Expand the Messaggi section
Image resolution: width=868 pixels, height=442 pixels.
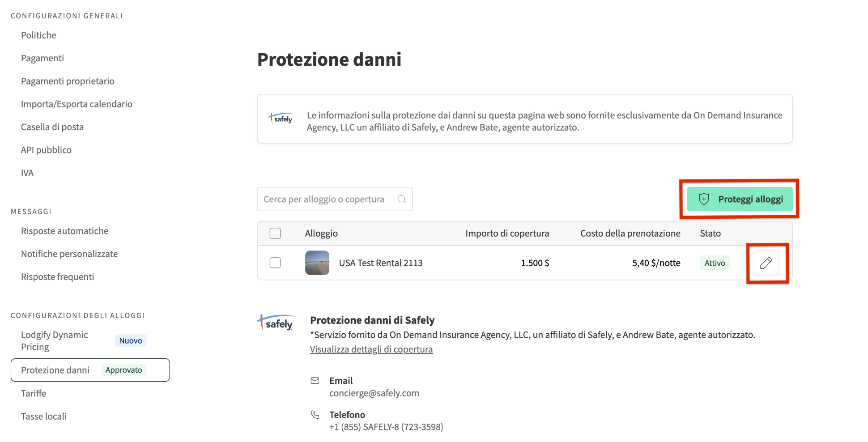tap(31, 211)
